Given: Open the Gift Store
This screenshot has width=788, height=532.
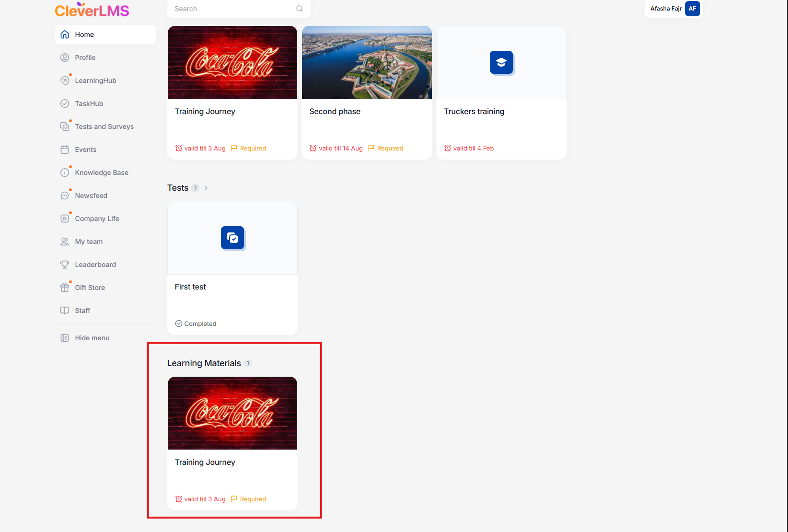Looking at the screenshot, I should click(x=105, y=288).
